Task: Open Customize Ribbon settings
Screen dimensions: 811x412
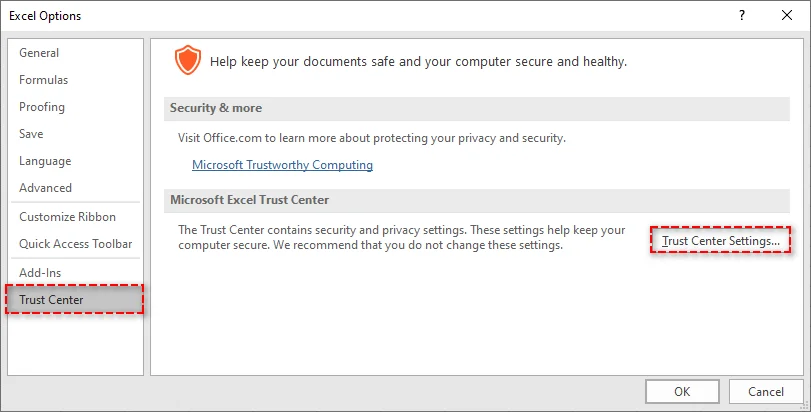Action: [x=68, y=217]
